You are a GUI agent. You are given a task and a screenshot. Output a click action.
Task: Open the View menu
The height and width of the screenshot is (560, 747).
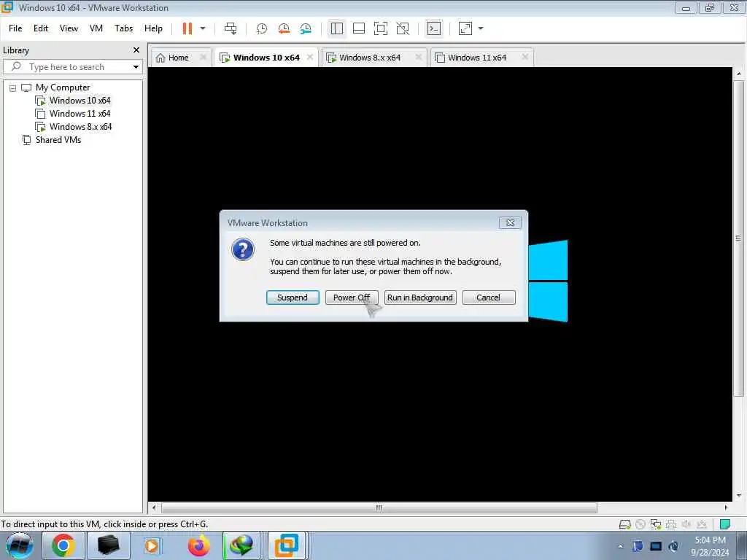pyautogui.click(x=69, y=28)
